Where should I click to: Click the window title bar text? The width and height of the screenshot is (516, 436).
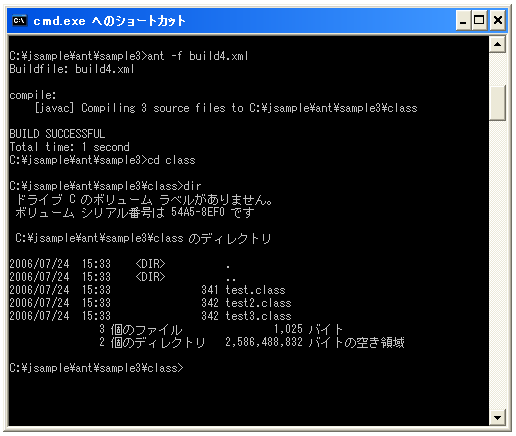[109, 21]
